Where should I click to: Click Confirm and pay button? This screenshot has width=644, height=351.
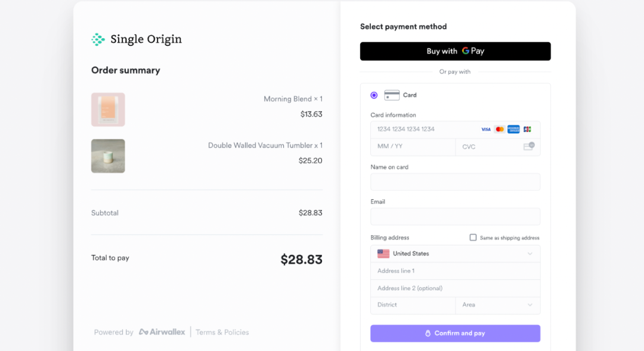click(x=455, y=333)
